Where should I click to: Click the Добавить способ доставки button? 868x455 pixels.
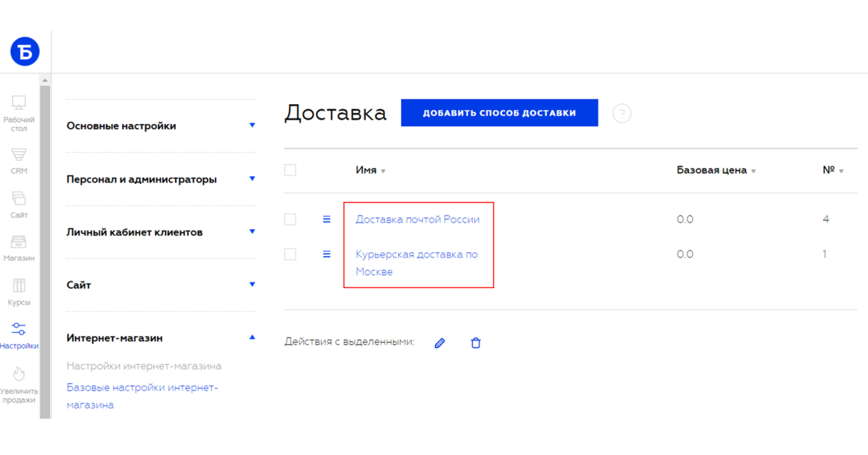pyautogui.click(x=499, y=113)
